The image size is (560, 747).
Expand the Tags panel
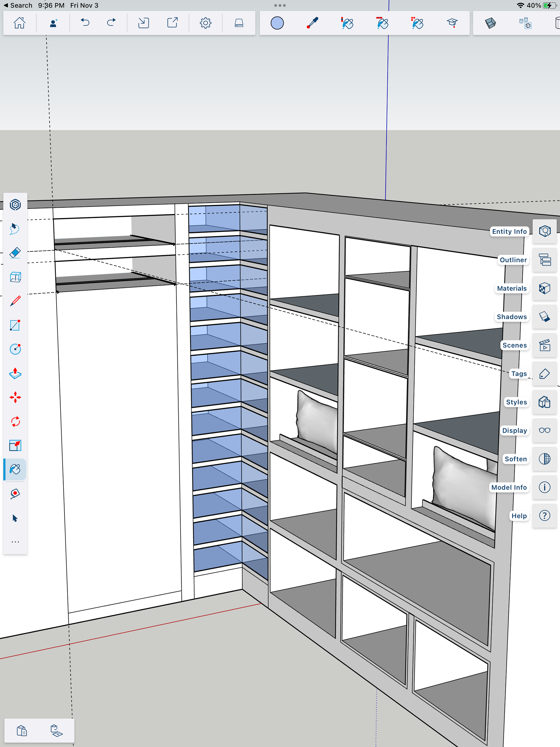click(x=545, y=373)
